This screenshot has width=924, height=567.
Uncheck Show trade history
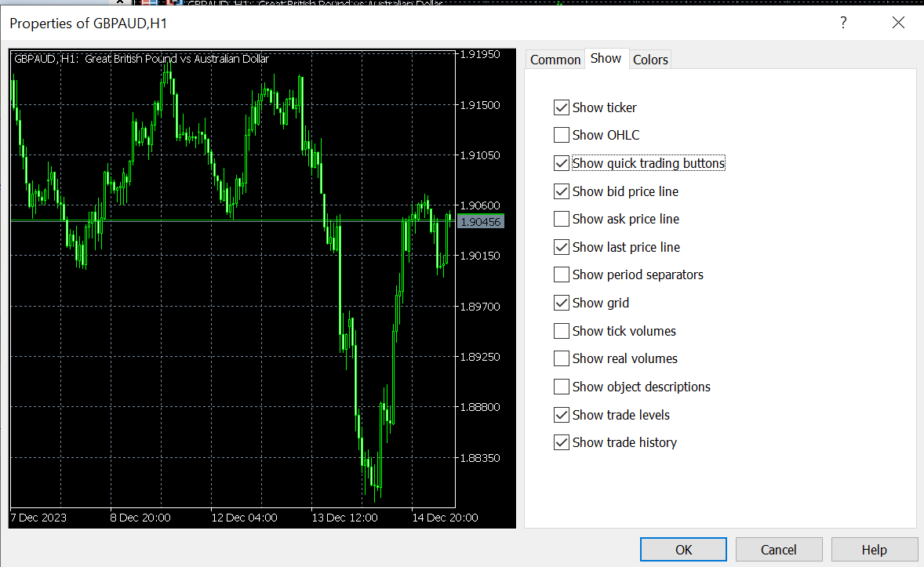[562, 442]
